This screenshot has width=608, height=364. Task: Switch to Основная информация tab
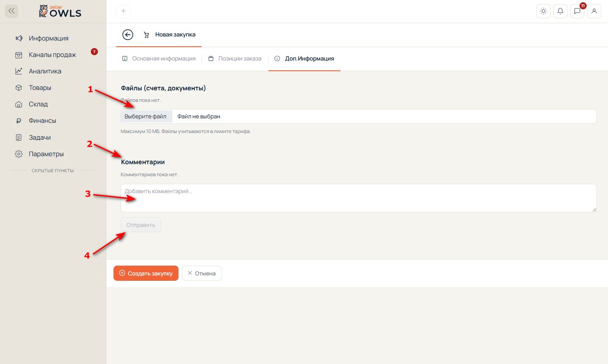point(159,59)
